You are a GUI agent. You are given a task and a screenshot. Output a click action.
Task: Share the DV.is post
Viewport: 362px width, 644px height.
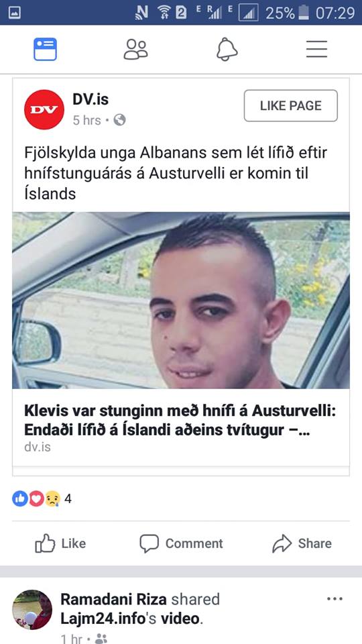[x=302, y=543]
